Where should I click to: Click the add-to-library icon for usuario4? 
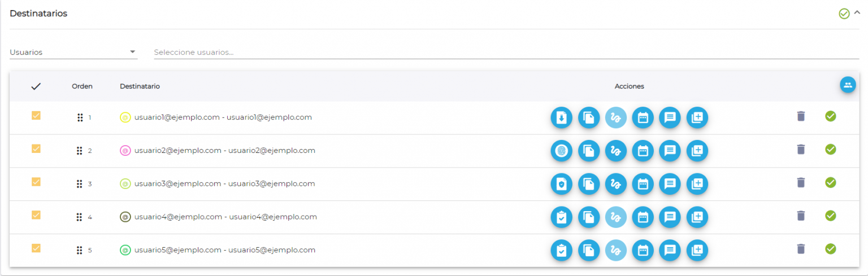click(x=697, y=217)
